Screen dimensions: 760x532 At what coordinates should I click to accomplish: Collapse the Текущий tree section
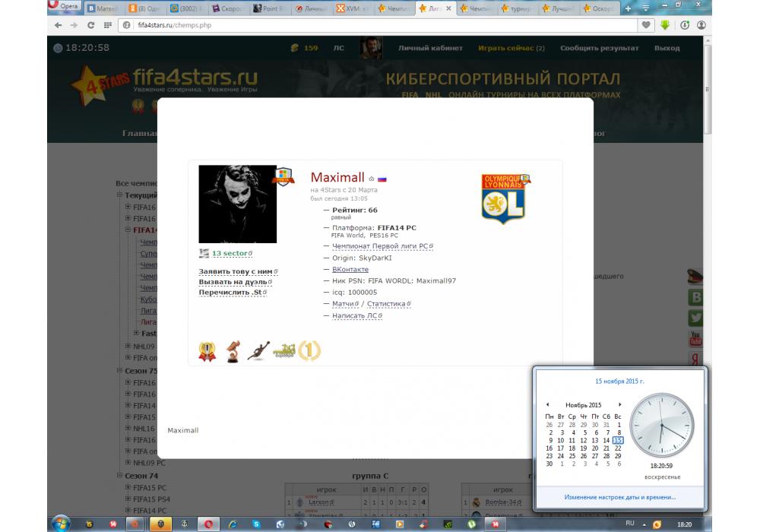pos(119,195)
